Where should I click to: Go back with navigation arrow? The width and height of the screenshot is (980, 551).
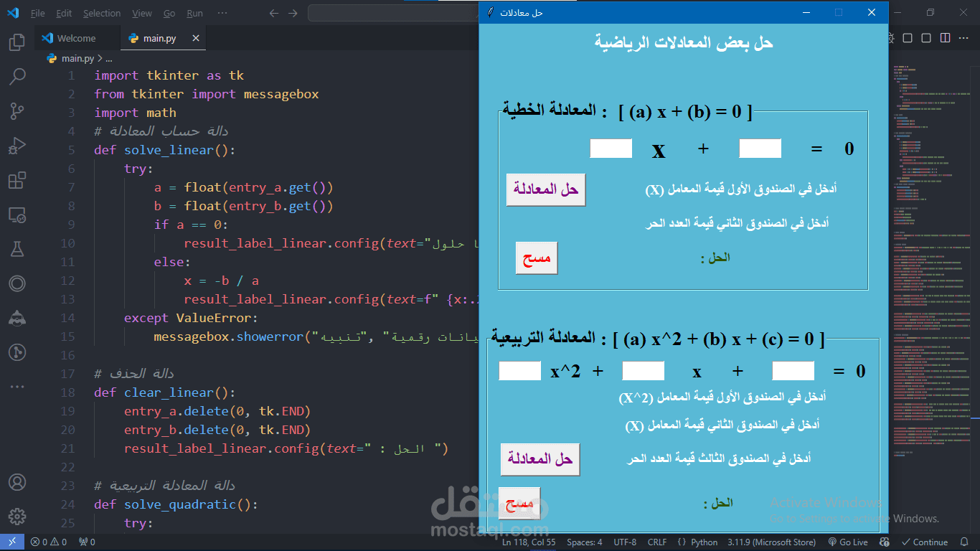[x=273, y=13]
